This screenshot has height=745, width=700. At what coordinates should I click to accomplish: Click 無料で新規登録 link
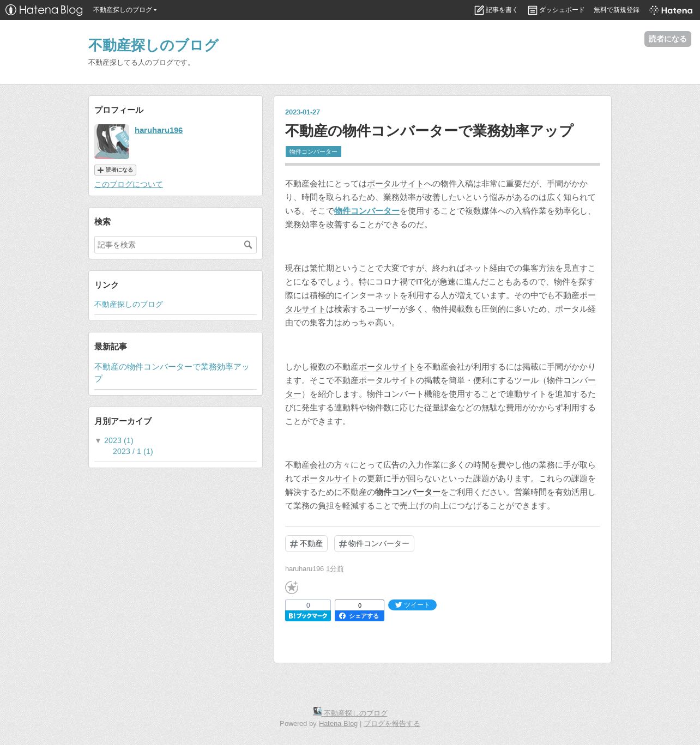point(617,10)
